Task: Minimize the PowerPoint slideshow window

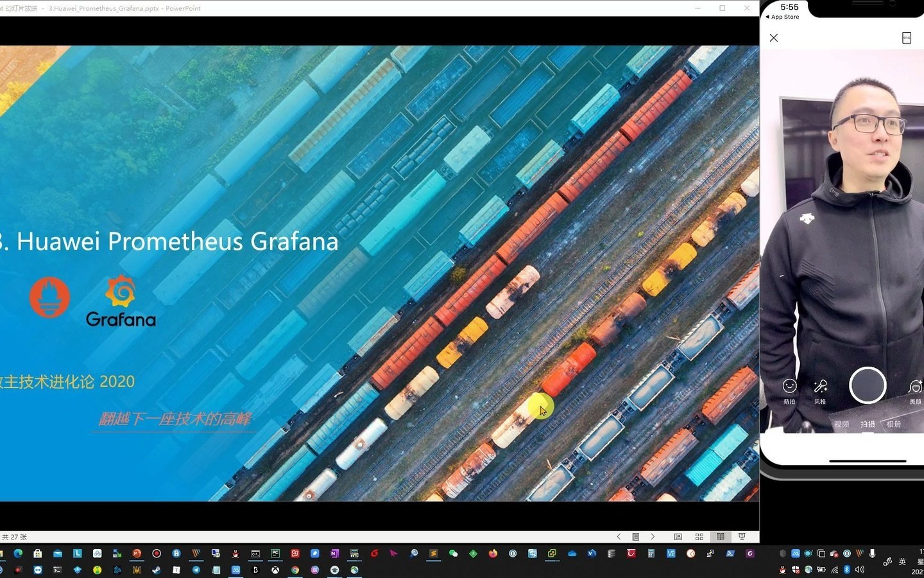Action: pyautogui.click(x=697, y=8)
